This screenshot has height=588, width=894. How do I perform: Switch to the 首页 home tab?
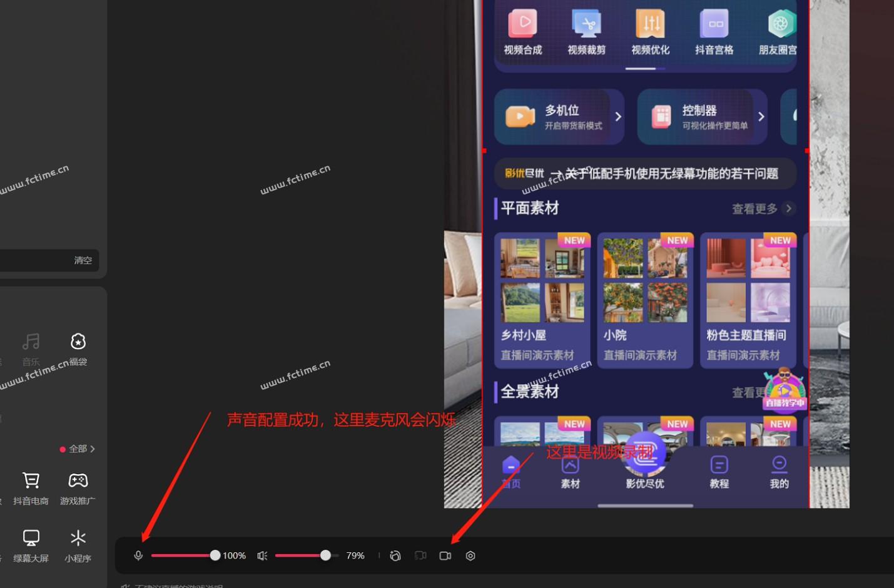(x=511, y=472)
